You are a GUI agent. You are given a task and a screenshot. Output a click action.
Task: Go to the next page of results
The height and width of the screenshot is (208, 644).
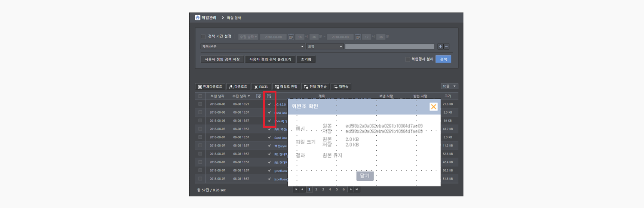[x=351, y=189]
